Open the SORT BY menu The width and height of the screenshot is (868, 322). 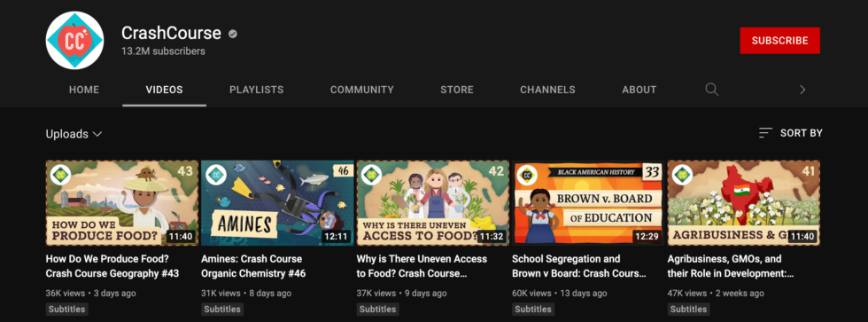click(790, 133)
